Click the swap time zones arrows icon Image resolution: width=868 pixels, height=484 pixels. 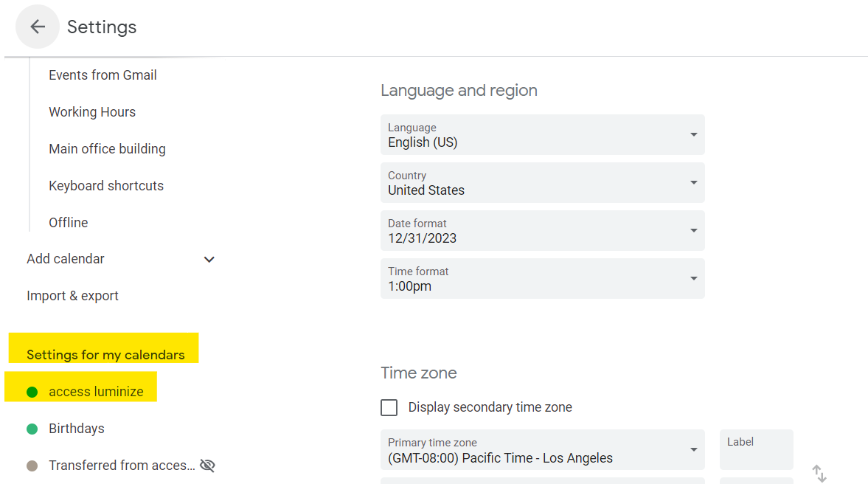pyautogui.click(x=819, y=473)
